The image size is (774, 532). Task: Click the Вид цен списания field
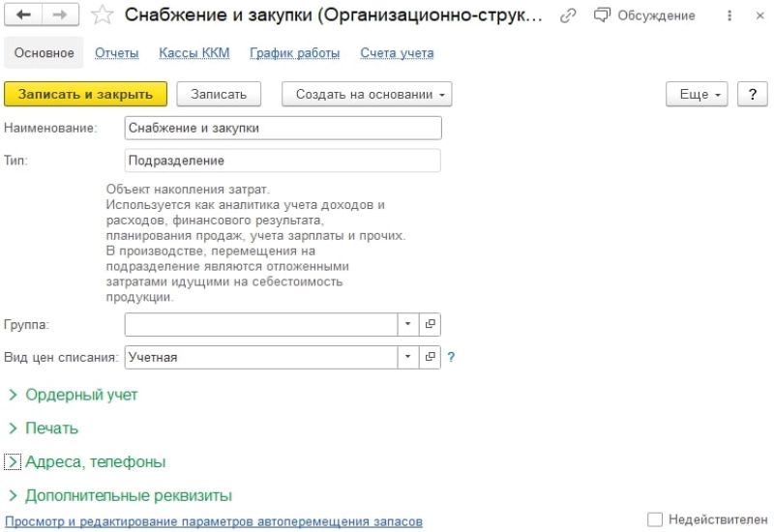pyautogui.click(x=261, y=357)
